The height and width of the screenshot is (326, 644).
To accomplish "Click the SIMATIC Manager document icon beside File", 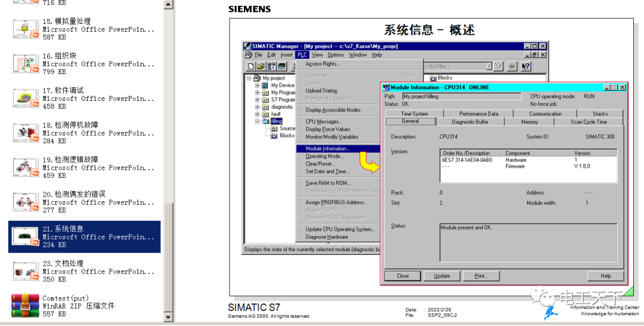I will point(249,55).
